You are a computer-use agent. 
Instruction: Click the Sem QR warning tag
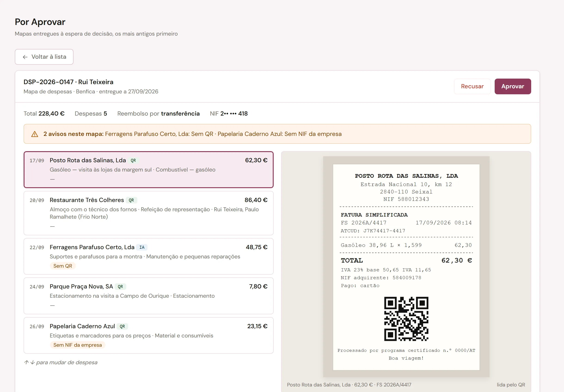coord(63,266)
